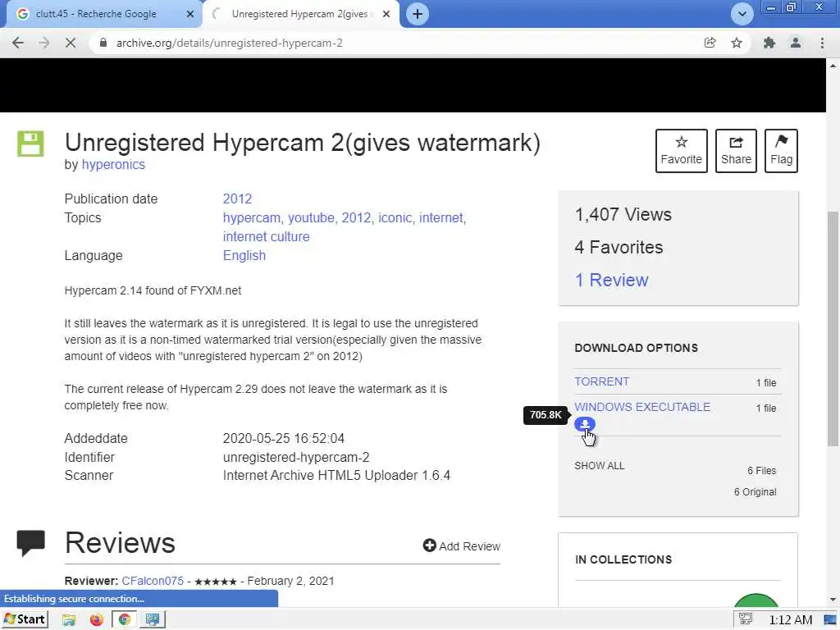Screen dimensions: 840x630
Task: Click the browser forward arrow
Action: click(44, 43)
